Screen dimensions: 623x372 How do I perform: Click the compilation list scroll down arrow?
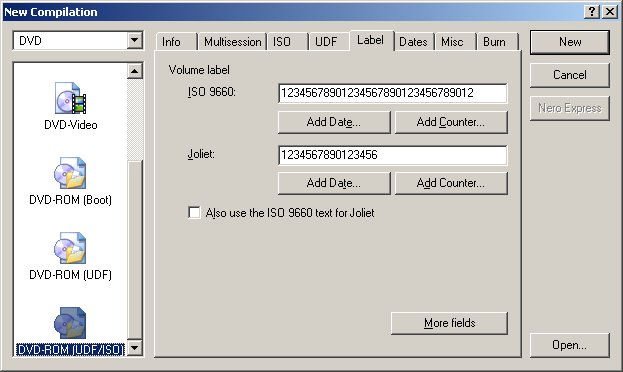pyautogui.click(x=135, y=348)
